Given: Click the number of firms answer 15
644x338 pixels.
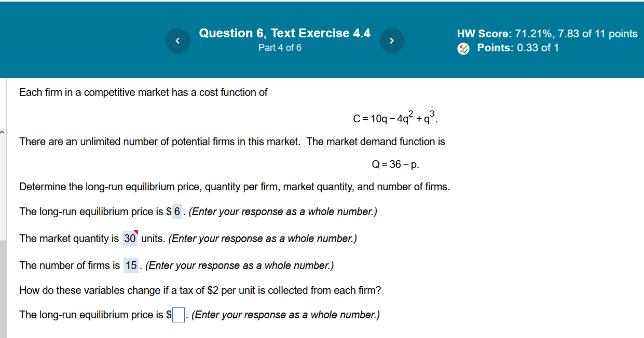Looking at the screenshot, I should tap(131, 265).
